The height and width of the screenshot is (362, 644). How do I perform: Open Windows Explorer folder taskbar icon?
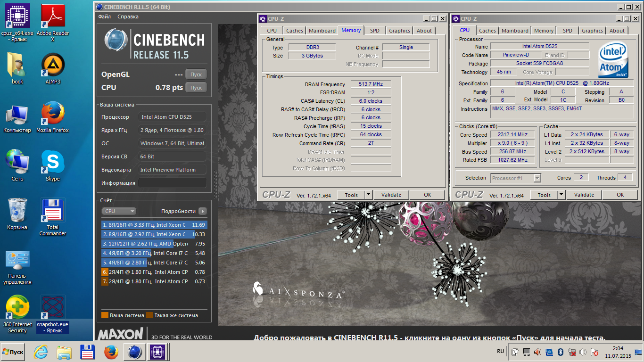[65, 352]
